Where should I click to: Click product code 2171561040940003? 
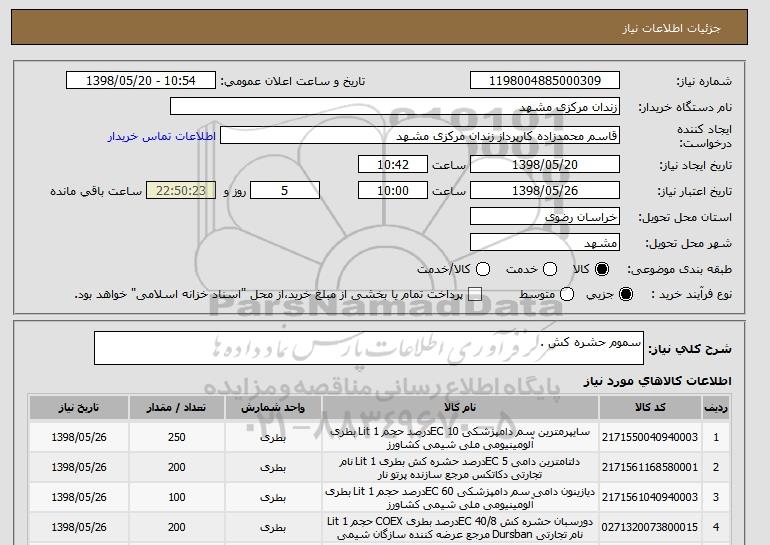click(x=650, y=497)
